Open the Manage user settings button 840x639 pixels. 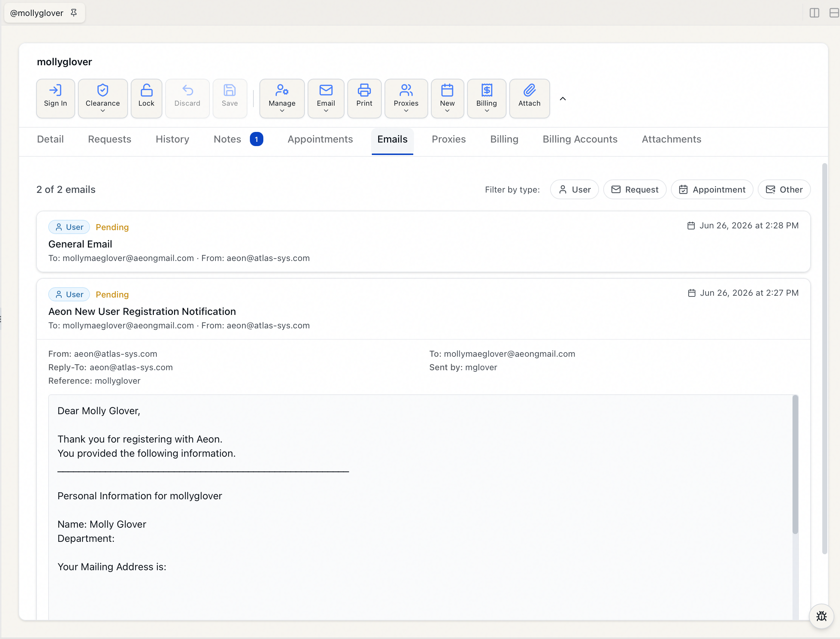tap(282, 98)
